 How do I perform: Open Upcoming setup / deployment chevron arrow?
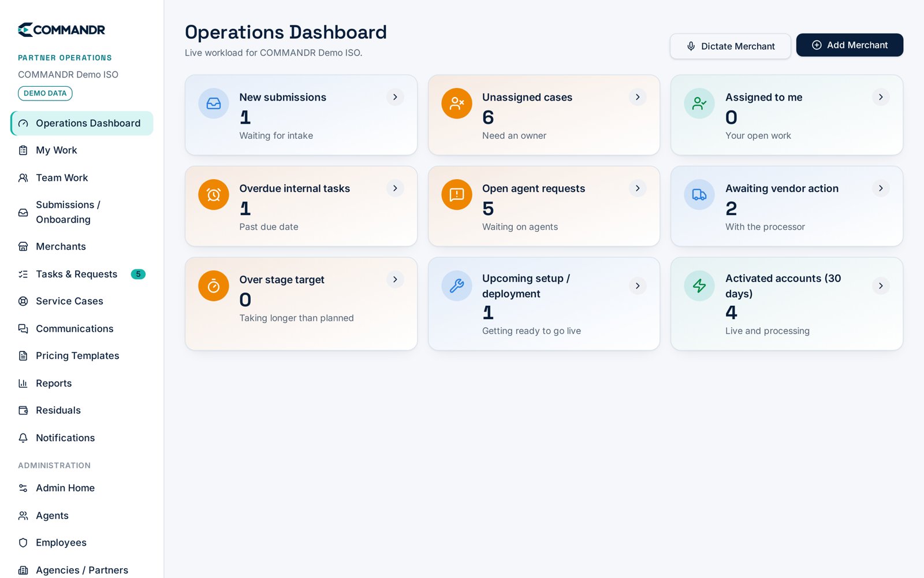[x=638, y=286]
